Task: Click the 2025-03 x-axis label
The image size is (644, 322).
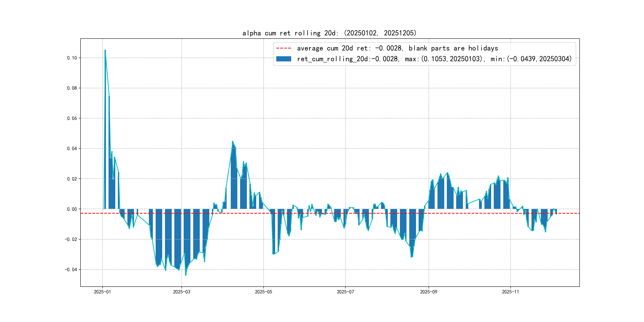Action: [181, 292]
